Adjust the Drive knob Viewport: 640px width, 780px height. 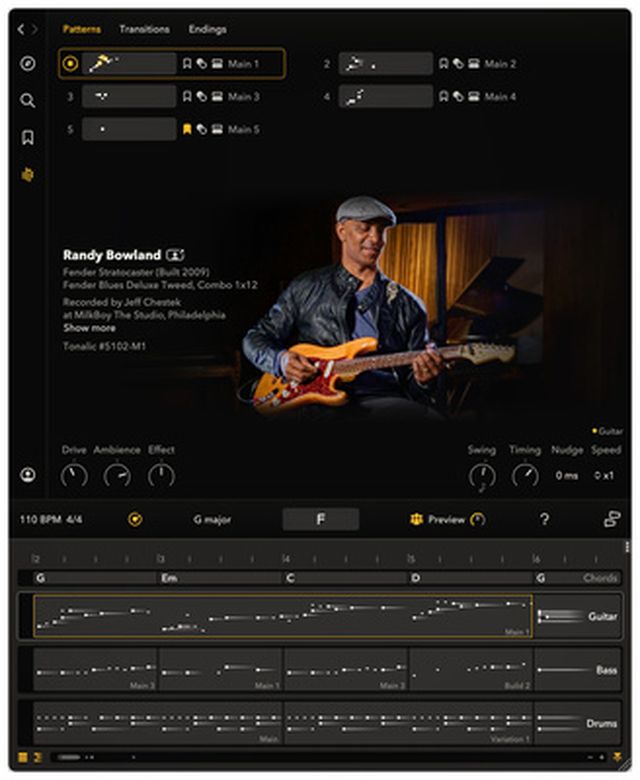74,476
